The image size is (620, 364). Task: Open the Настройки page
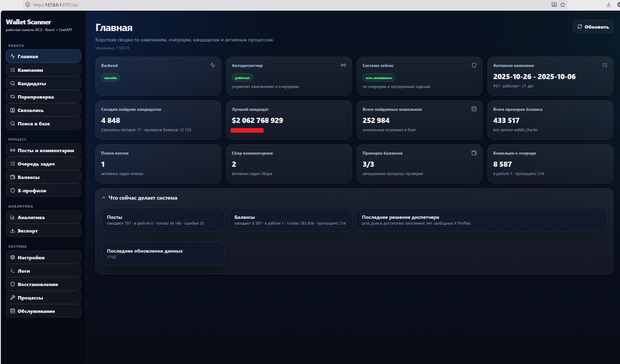[x=43, y=257]
